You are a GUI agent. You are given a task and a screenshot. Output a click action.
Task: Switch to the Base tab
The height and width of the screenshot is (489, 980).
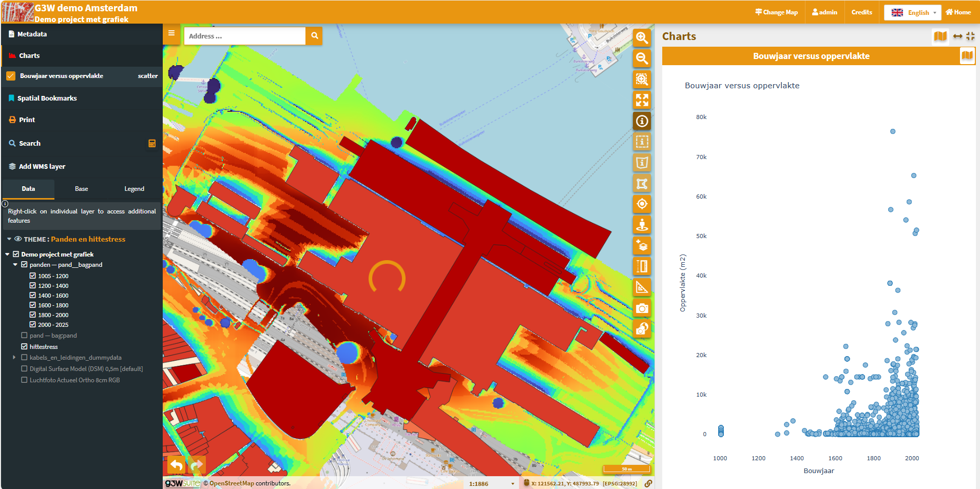click(81, 189)
